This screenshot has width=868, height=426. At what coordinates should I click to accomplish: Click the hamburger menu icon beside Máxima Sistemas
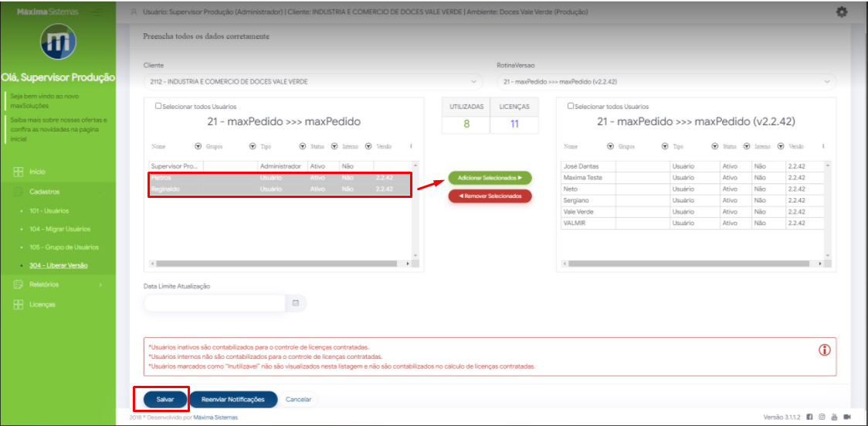97,12
